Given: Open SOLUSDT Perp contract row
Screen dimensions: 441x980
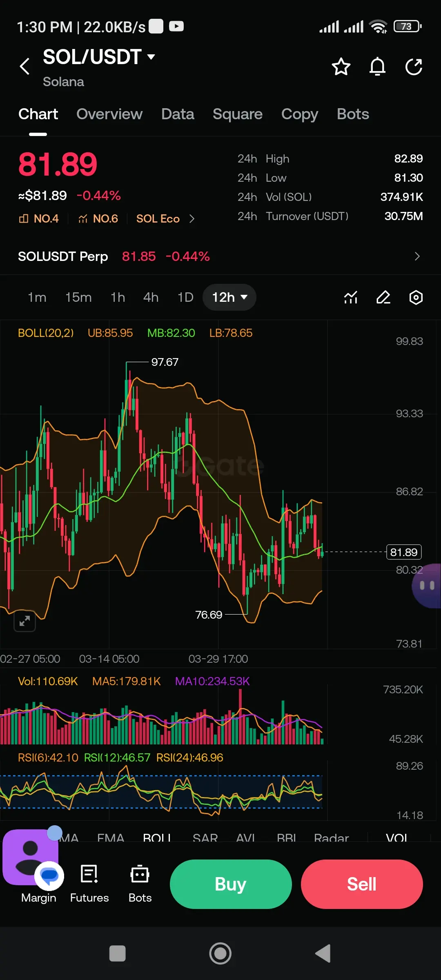Looking at the screenshot, I should click(x=220, y=256).
